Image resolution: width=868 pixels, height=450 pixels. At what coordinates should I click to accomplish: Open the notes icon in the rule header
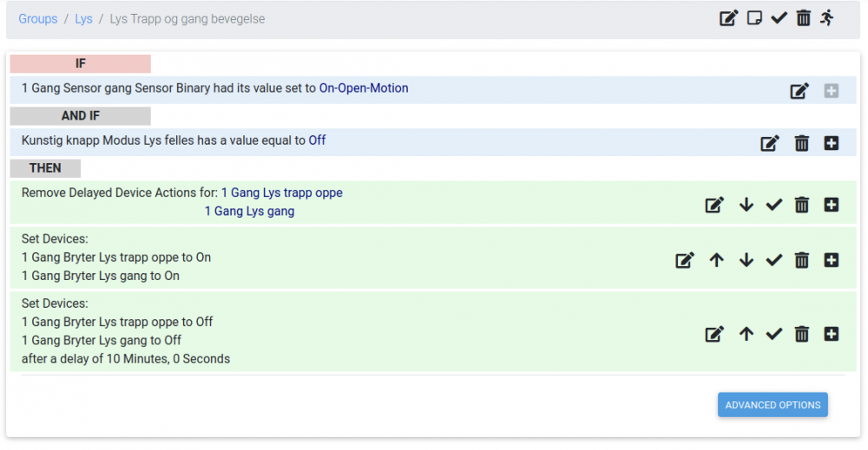pyautogui.click(x=754, y=18)
